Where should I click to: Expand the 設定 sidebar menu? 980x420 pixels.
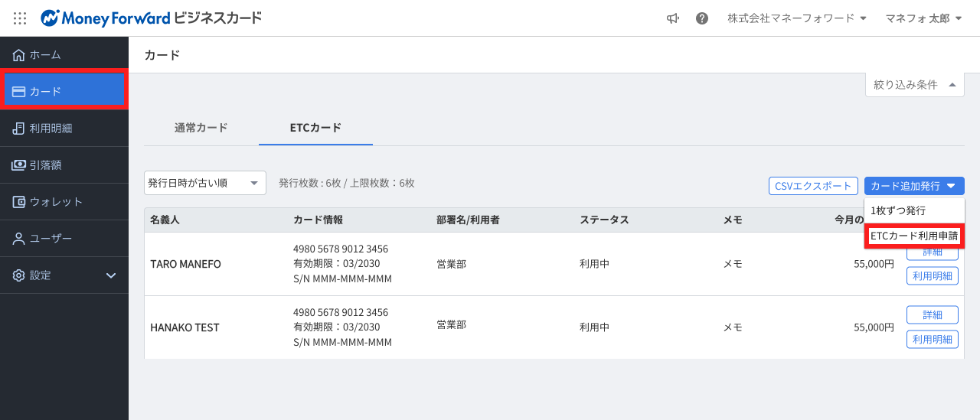coord(64,275)
